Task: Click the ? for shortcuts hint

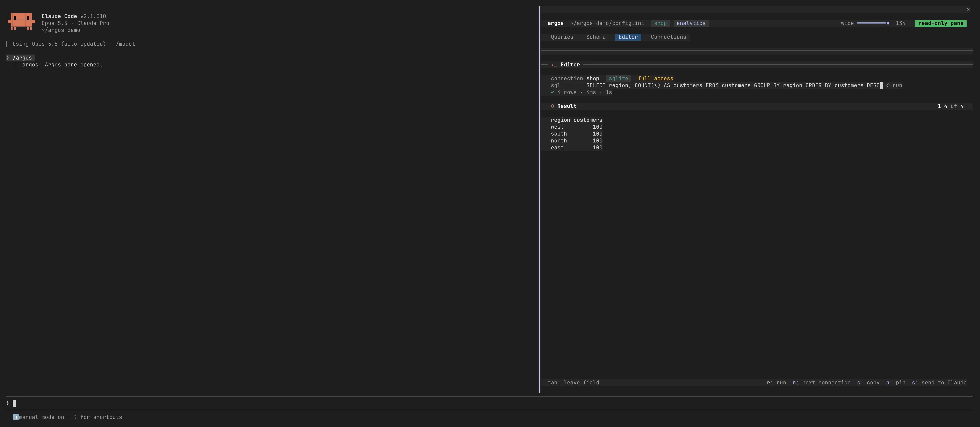Action: coord(98,417)
